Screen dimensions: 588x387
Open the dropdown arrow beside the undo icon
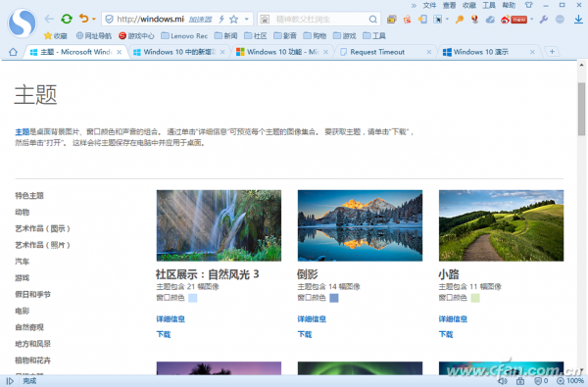pos(94,19)
